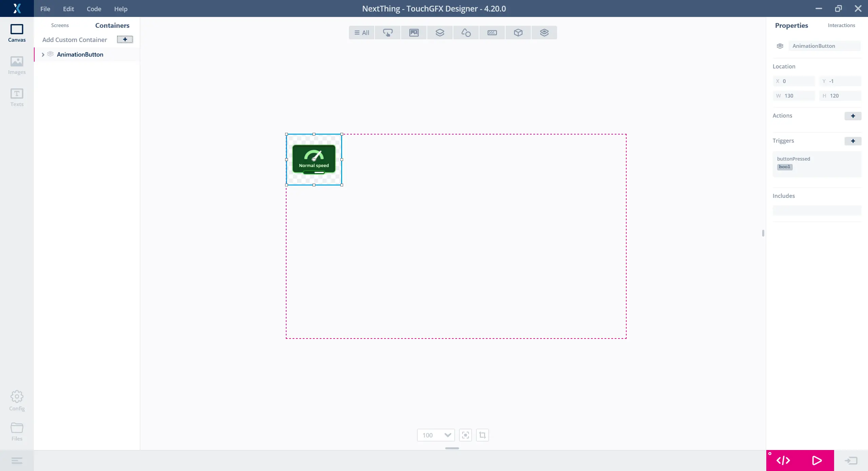Open the Files sidebar view
This screenshot has width=868, height=471.
point(17,432)
